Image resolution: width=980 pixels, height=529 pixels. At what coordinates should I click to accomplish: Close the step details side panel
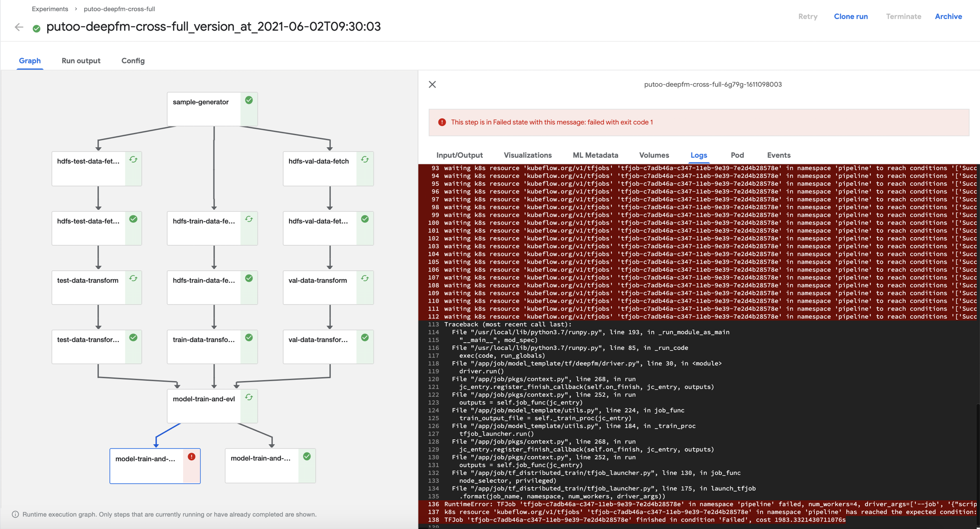(x=432, y=84)
